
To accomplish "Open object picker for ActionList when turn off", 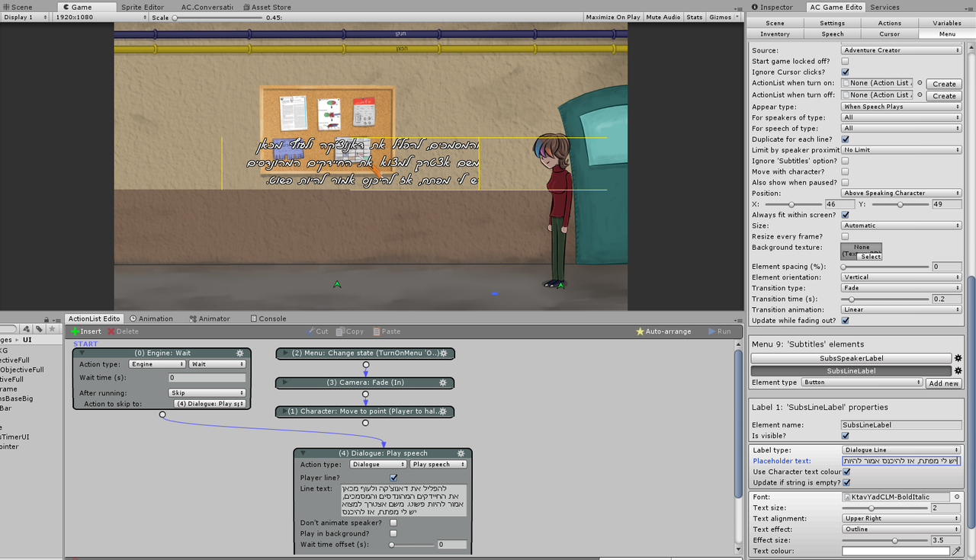I will [x=920, y=95].
